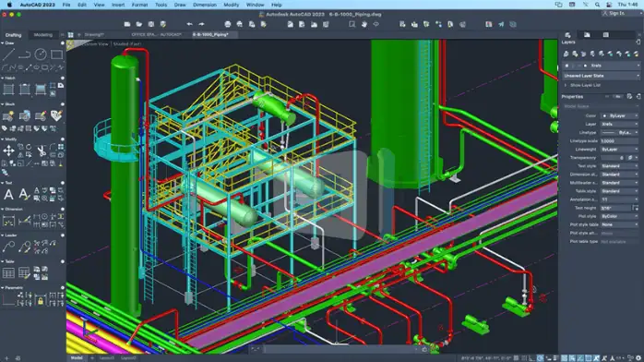
Task: Click the Shaded (Fast) visual style label
Action: tap(127, 44)
